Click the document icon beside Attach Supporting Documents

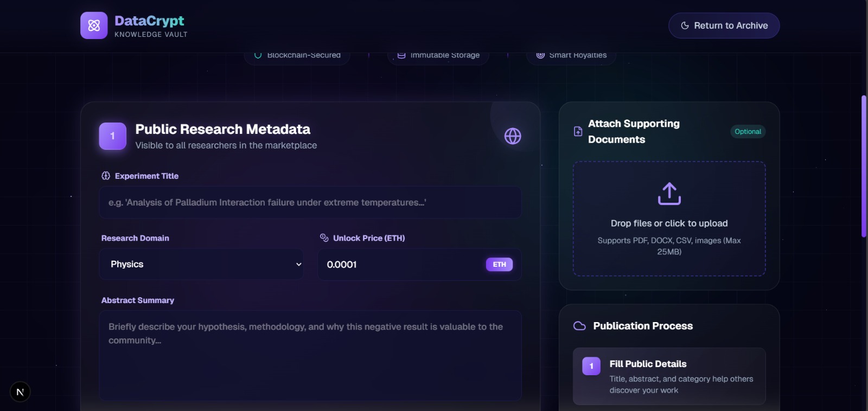pyautogui.click(x=578, y=132)
